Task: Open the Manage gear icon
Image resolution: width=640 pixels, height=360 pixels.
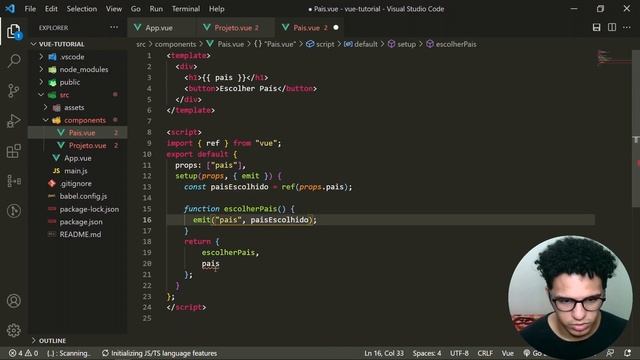Action: tap(13, 330)
